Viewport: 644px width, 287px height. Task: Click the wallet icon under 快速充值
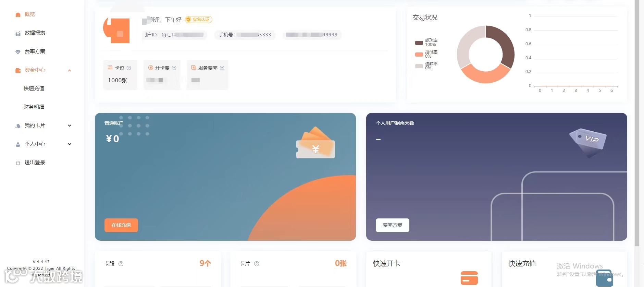coord(605,278)
